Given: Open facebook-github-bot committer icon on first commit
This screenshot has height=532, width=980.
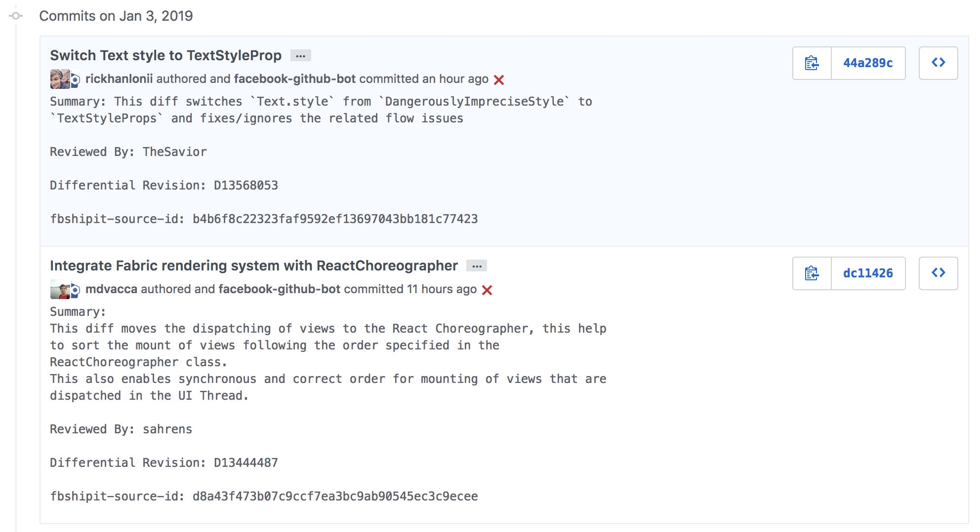Looking at the screenshot, I should pyautogui.click(x=74, y=79).
